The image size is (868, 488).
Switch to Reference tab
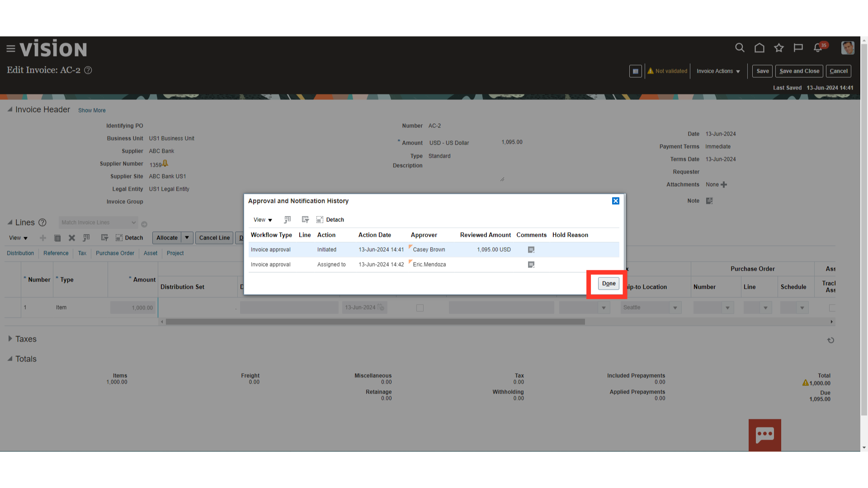point(56,253)
